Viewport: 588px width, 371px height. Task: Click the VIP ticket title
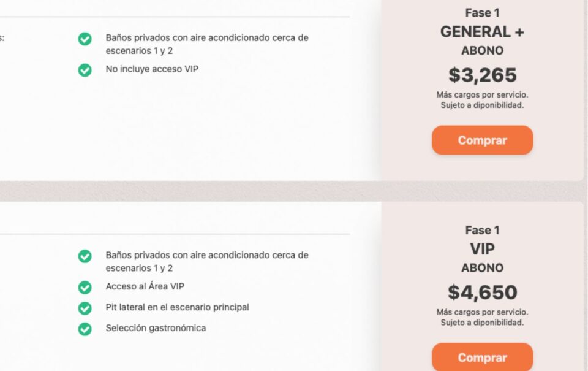(482, 249)
